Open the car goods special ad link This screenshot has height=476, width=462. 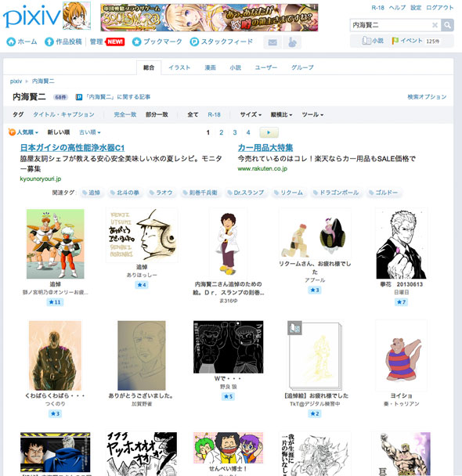[265, 148]
